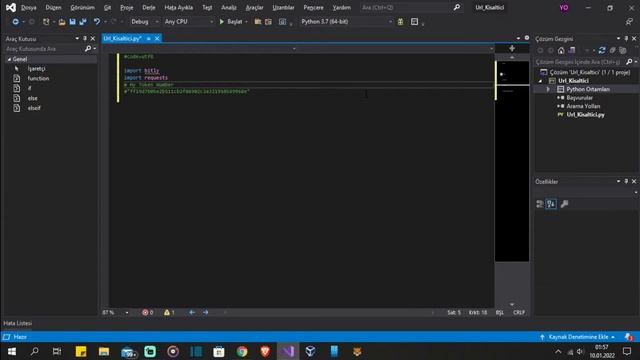Select Url_Kisaltici.py in Çözüm Gezgini
This screenshot has height=360, width=640.
tap(585, 115)
